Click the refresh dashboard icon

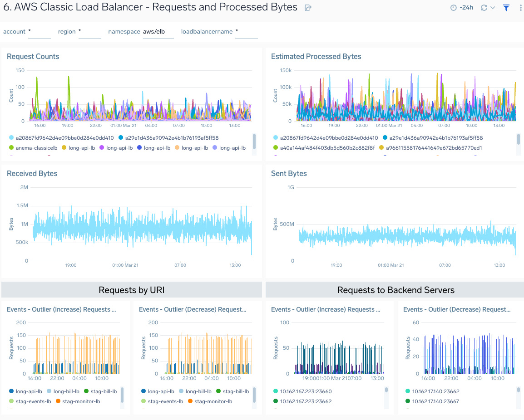click(x=485, y=8)
